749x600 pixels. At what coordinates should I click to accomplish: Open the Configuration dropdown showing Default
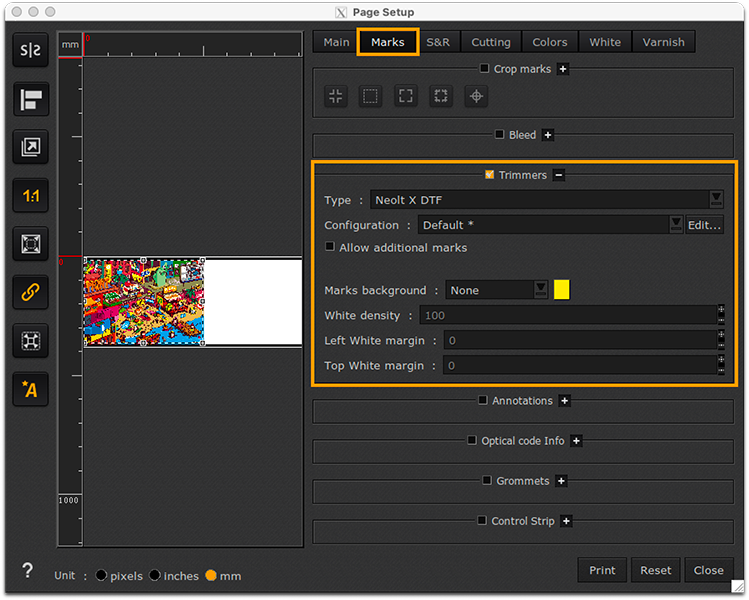(x=550, y=225)
